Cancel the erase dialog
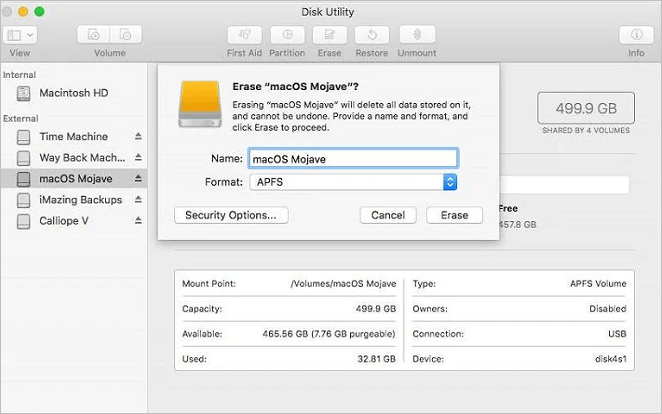662x414 pixels. [388, 215]
